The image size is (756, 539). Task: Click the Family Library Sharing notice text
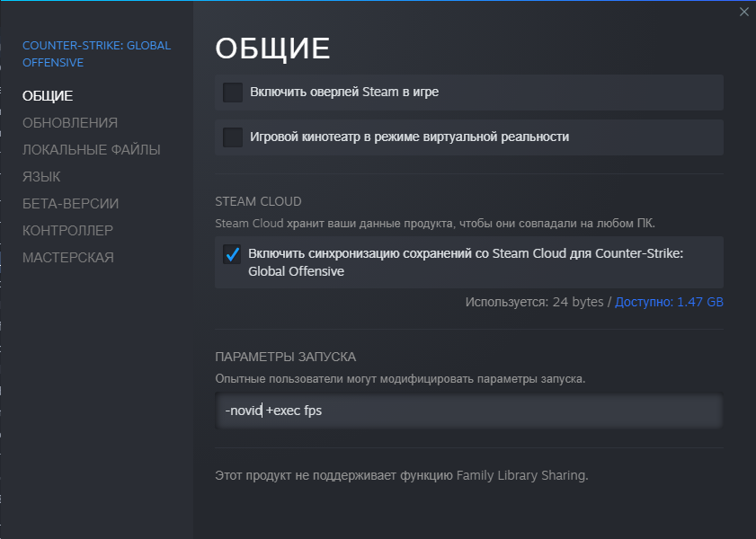(x=401, y=475)
